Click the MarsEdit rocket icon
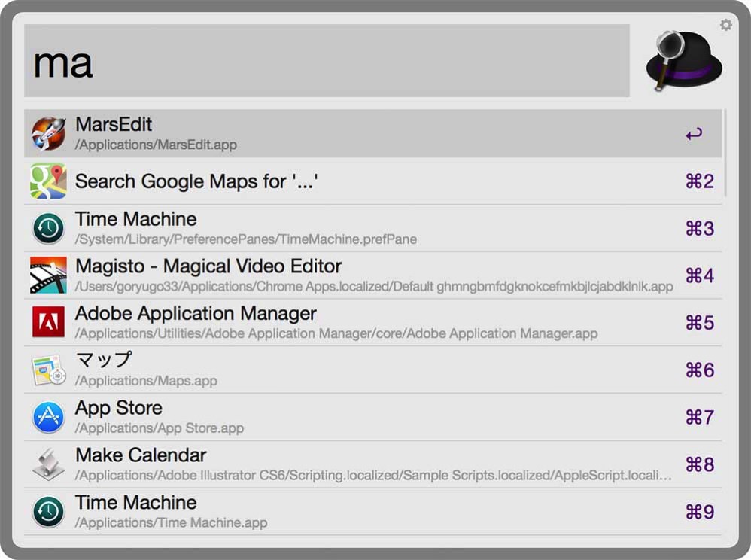This screenshot has height=560, width=751. 48,134
